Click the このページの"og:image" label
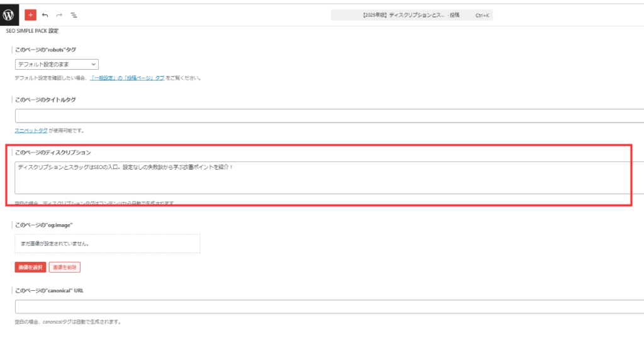The height and width of the screenshot is (338, 644). (x=44, y=224)
